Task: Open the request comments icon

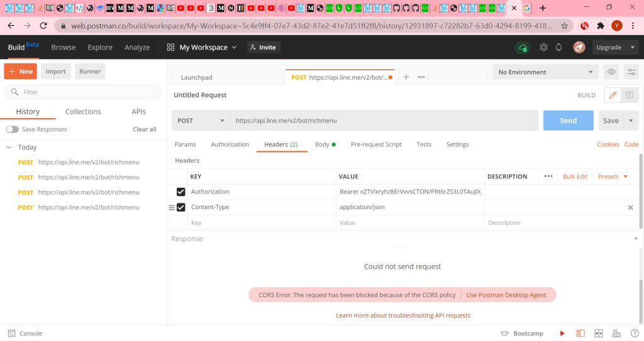Action: point(629,95)
